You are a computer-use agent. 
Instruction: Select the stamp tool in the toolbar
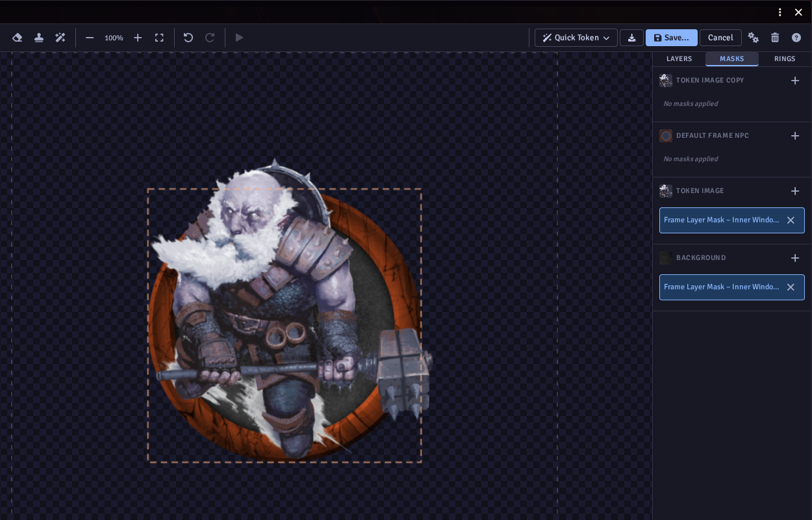coord(39,38)
